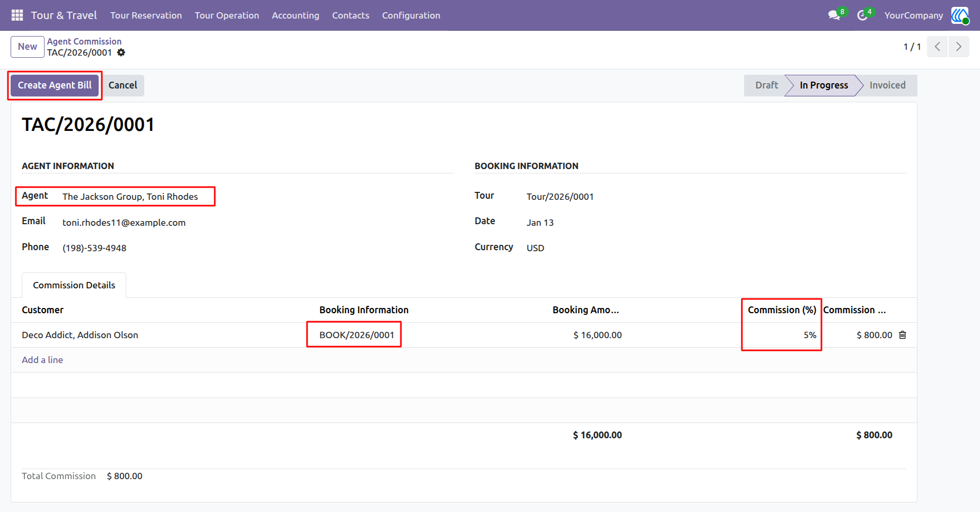980x512 pixels.
Task: Open the messages chat icon
Action: tap(834, 15)
